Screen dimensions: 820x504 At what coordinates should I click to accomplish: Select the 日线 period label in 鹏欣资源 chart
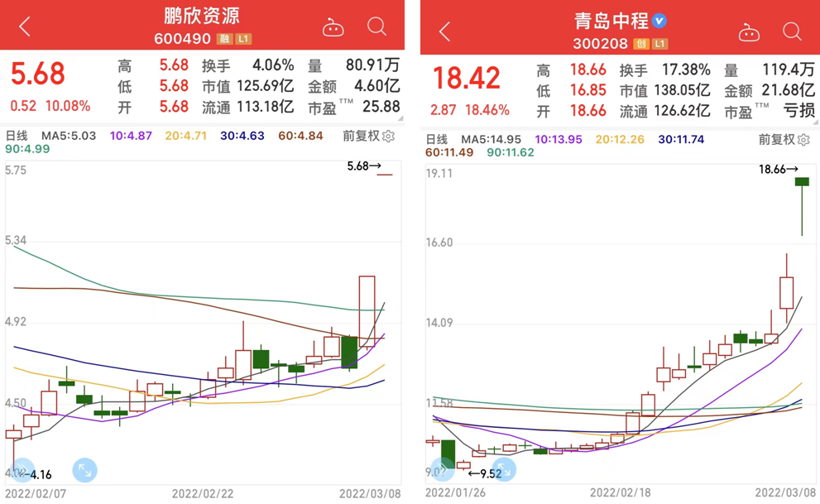click(x=17, y=136)
